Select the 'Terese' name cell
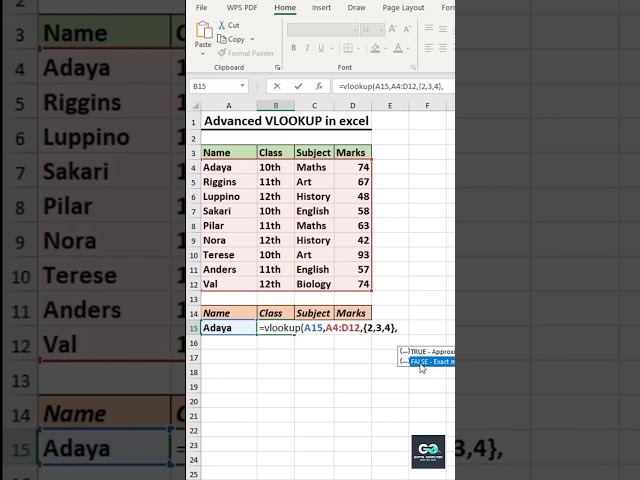 click(x=229, y=255)
